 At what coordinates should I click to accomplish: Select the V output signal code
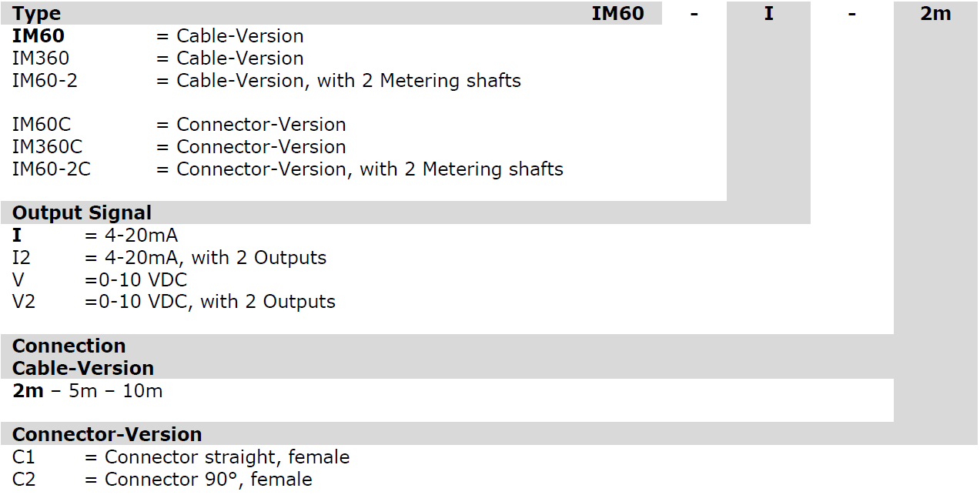pyautogui.click(x=18, y=280)
